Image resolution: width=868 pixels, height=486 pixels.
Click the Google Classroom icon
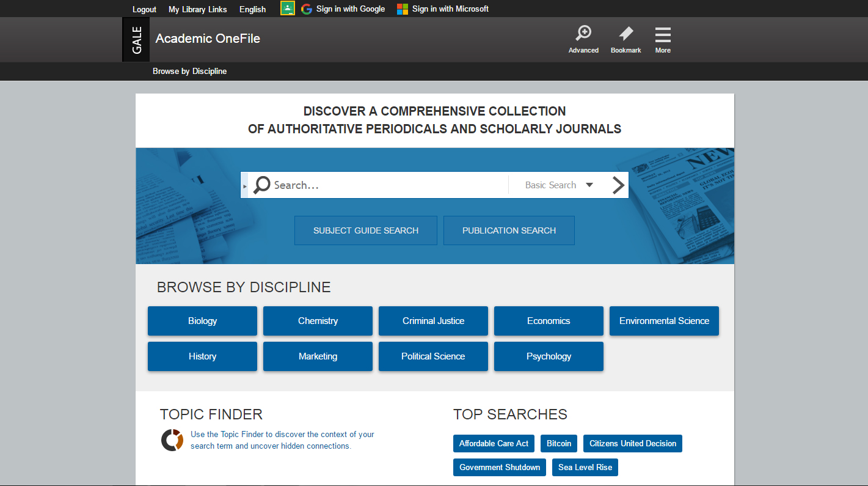(288, 9)
